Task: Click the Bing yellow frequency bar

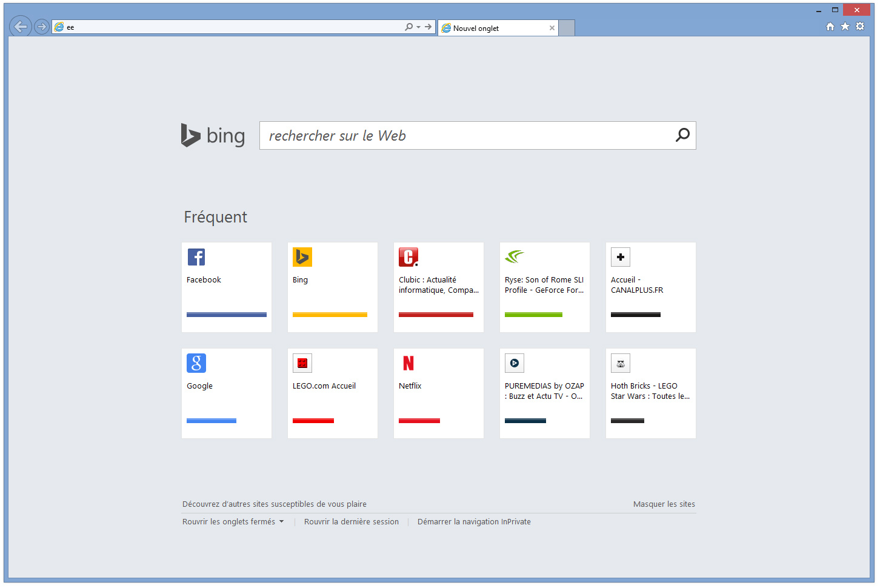Action: (330, 315)
